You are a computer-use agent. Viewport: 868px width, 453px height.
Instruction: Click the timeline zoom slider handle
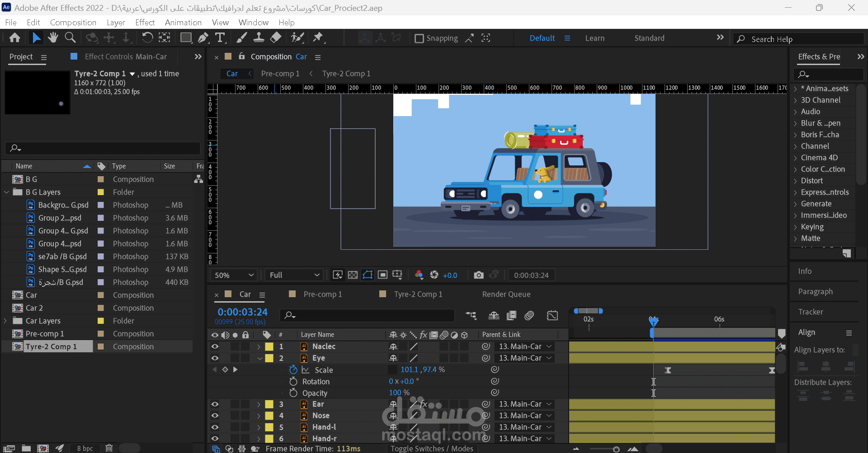click(616, 449)
